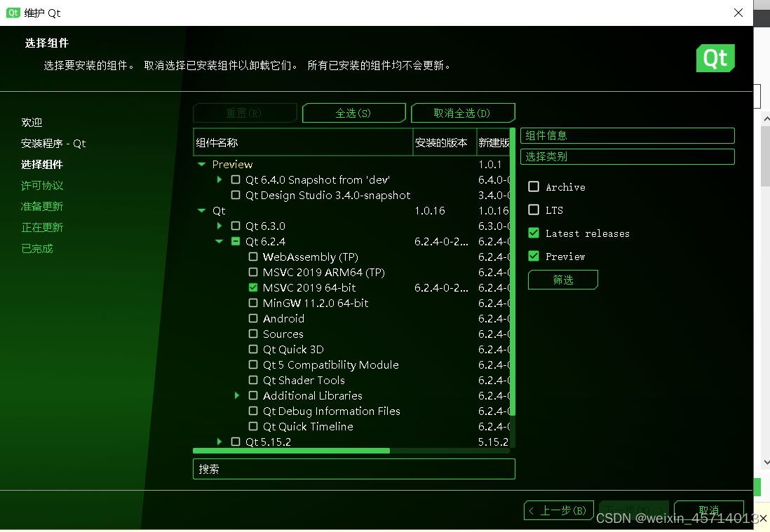This screenshot has height=532, width=770.
Task: Enable the LTS category filter
Action: coord(534,210)
